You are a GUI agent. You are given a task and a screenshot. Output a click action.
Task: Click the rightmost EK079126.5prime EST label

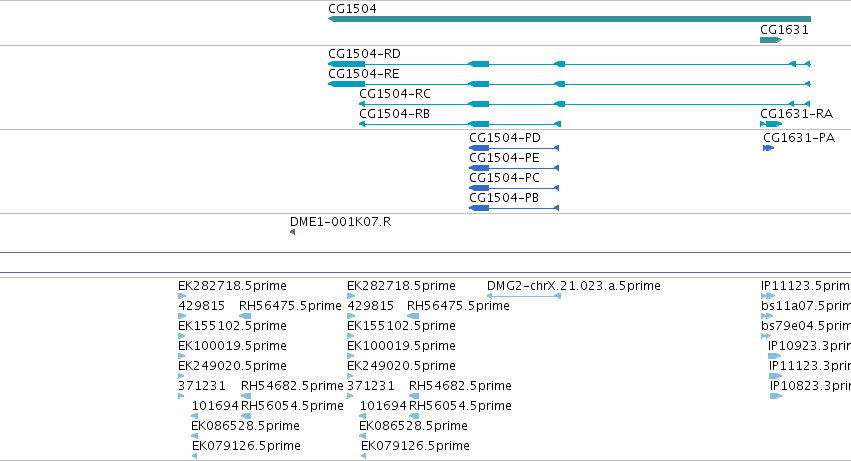click(415, 446)
